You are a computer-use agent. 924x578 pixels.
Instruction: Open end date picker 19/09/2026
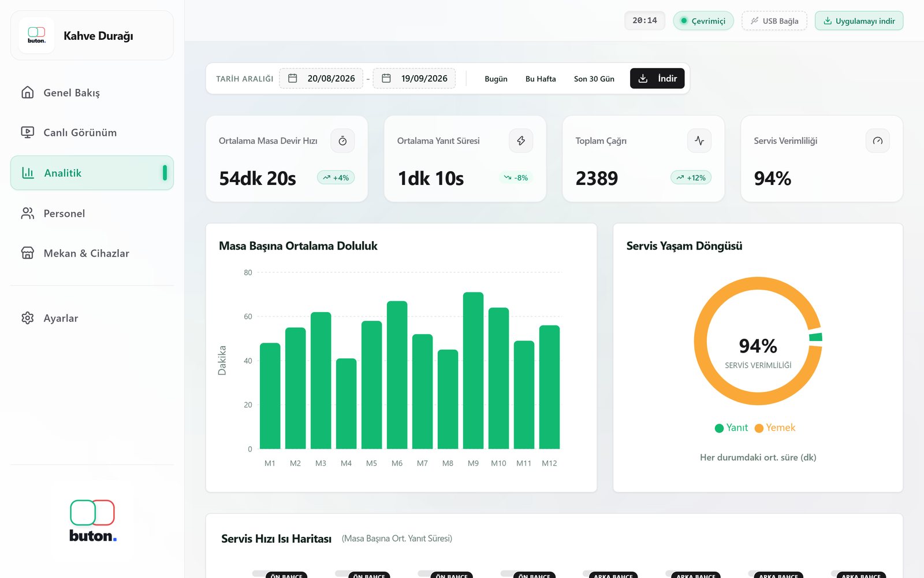coord(414,79)
